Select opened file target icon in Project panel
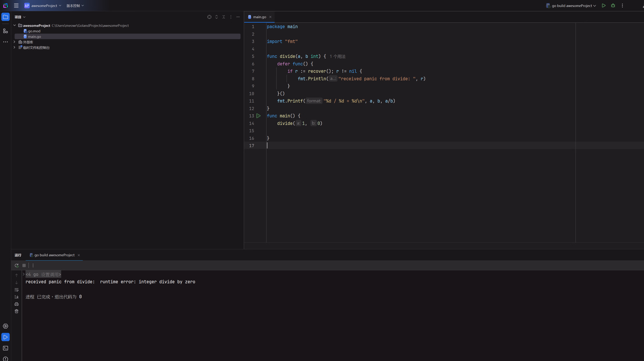Viewport: 644px width, 361px height. 209,17
